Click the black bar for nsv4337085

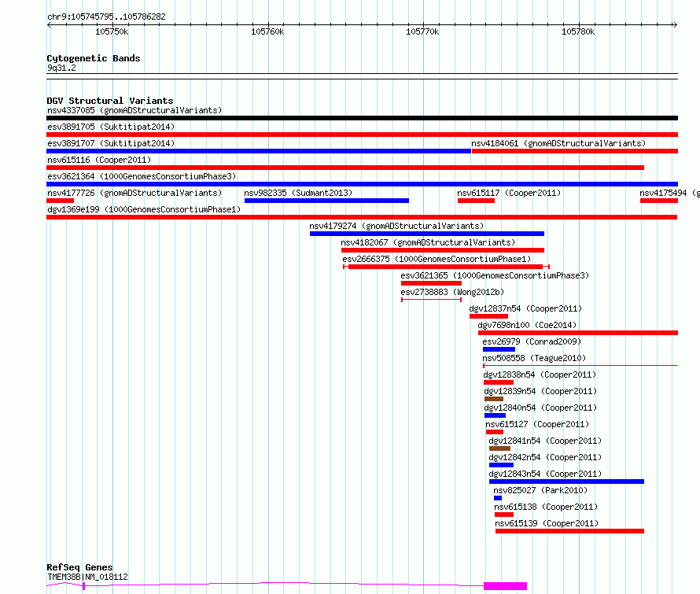pos(362,118)
